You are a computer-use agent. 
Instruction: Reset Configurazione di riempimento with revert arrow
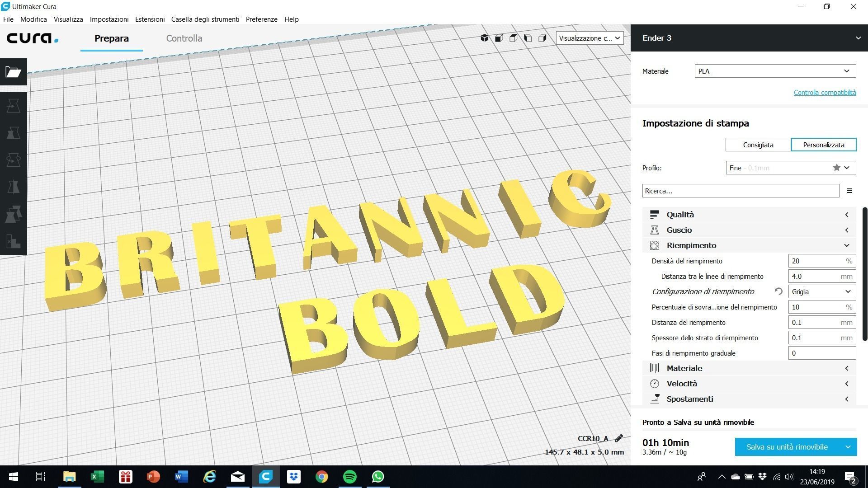pyautogui.click(x=778, y=291)
